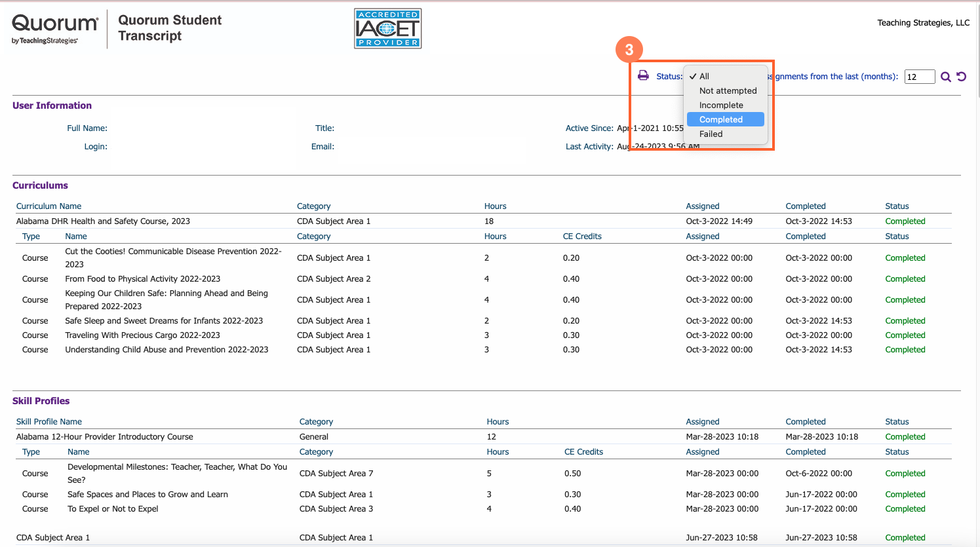The image size is (980, 547).
Task: Pick "Incomplete" from the Status menu
Action: point(722,105)
